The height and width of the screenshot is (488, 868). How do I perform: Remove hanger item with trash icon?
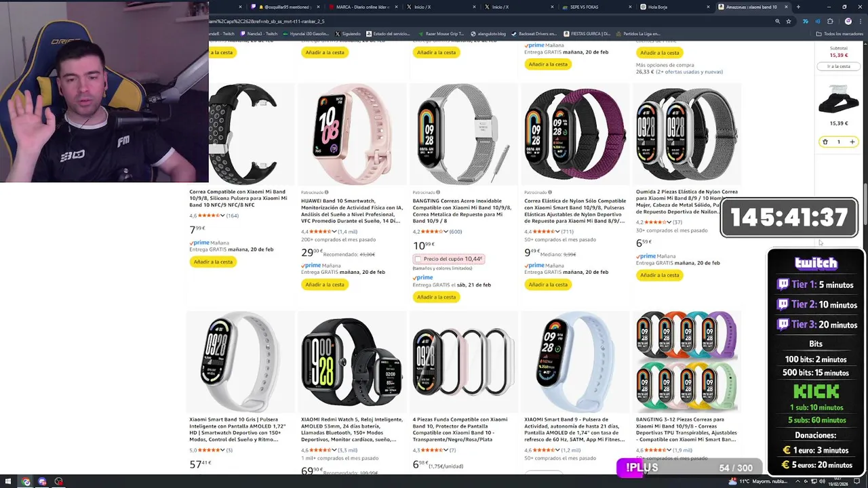click(x=825, y=142)
